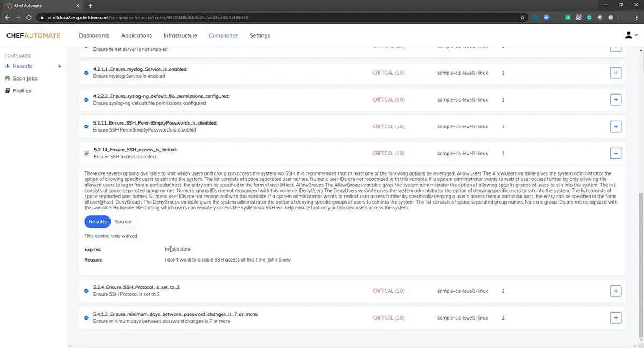Click the browser back arrow
644x348 pixels.
[7, 17]
